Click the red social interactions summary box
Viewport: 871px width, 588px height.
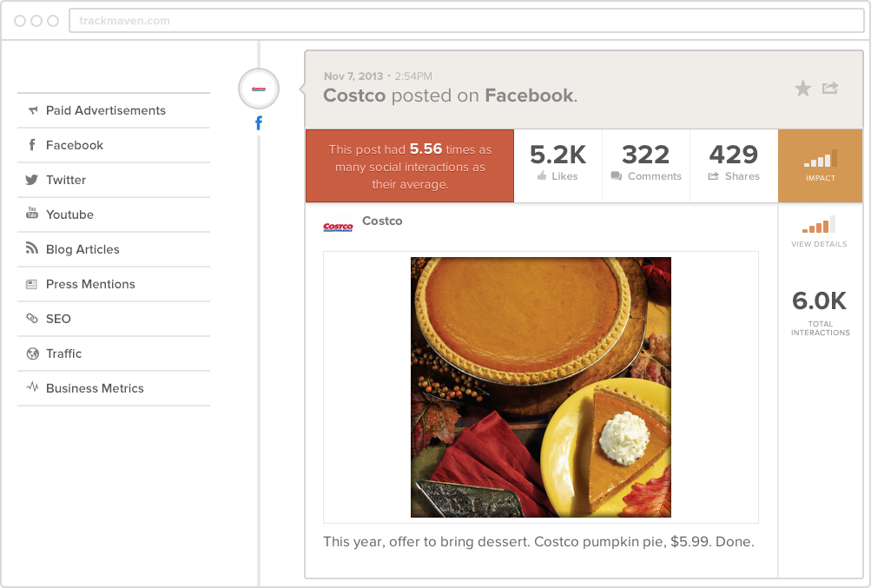click(410, 166)
